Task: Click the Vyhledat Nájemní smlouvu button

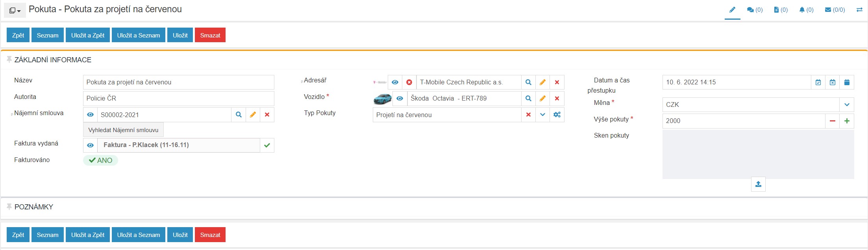Action: coord(123,130)
